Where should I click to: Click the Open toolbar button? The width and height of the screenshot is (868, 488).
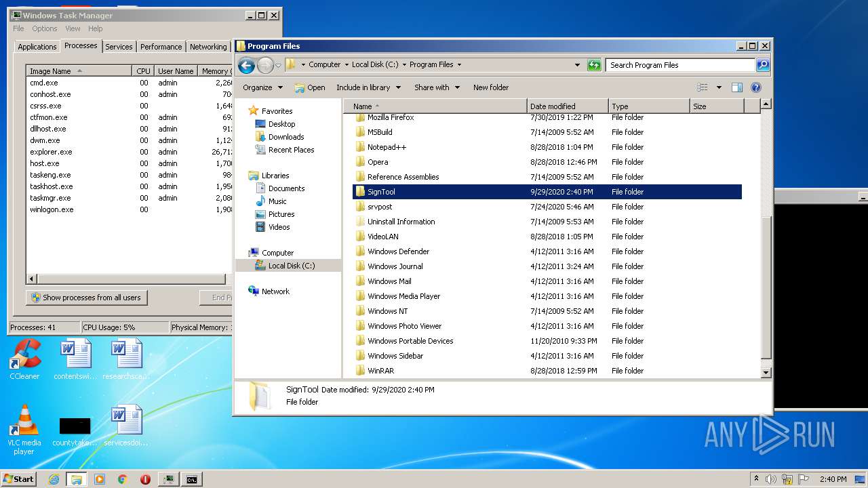tap(310, 87)
